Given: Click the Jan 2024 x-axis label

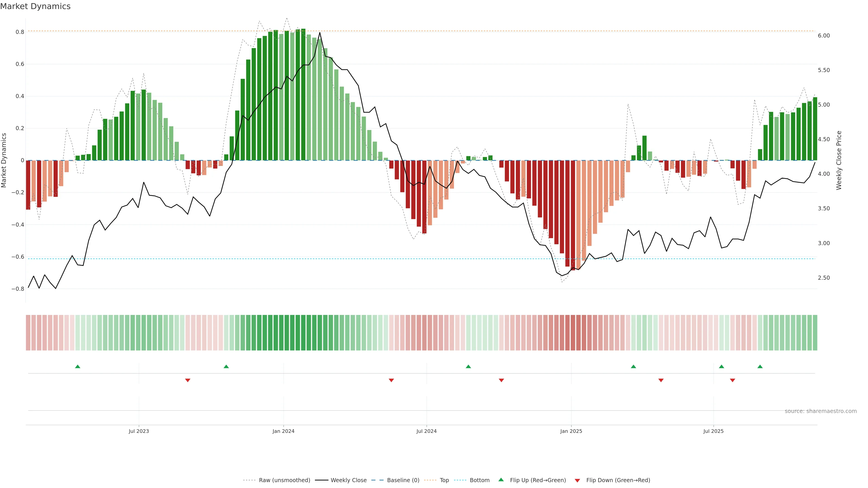Looking at the screenshot, I should pyautogui.click(x=283, y=431).
